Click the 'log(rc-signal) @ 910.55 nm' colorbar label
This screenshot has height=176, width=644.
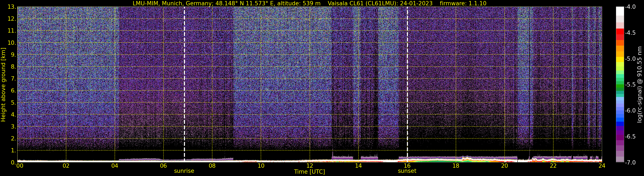coord(640,85)
